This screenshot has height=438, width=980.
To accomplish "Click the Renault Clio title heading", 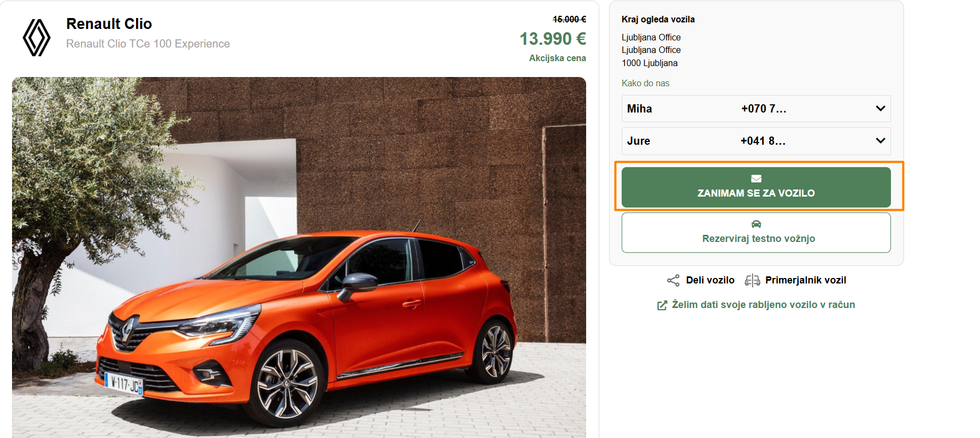I will tap(109, 24).
